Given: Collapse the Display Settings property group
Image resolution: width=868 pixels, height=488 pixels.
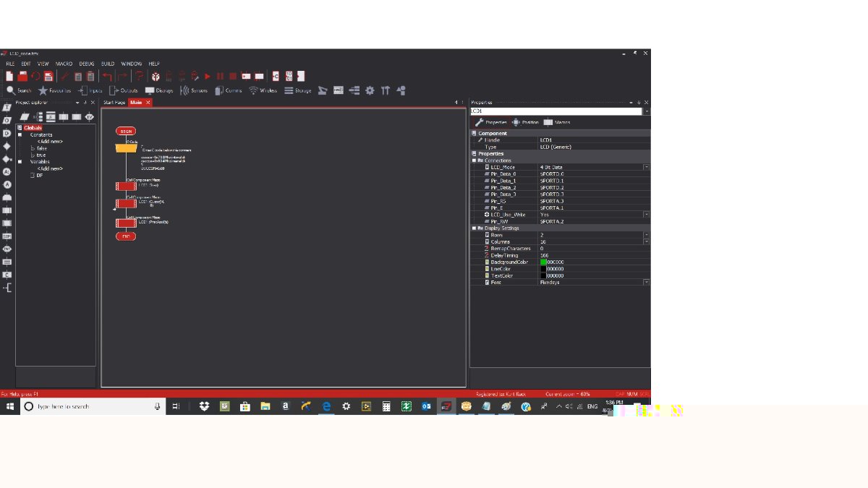Looking at the screenshot, I should tap(474, 228).
